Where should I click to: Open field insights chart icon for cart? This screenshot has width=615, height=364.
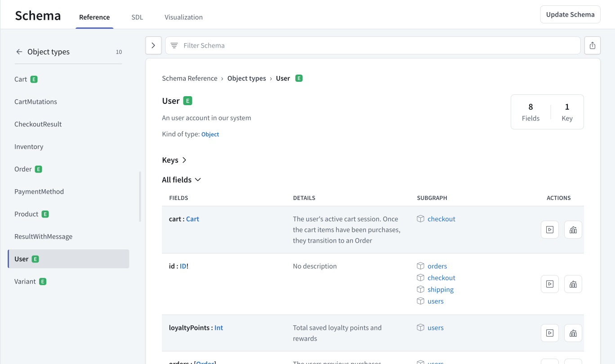pyautogui.click(x=573, y=230)
